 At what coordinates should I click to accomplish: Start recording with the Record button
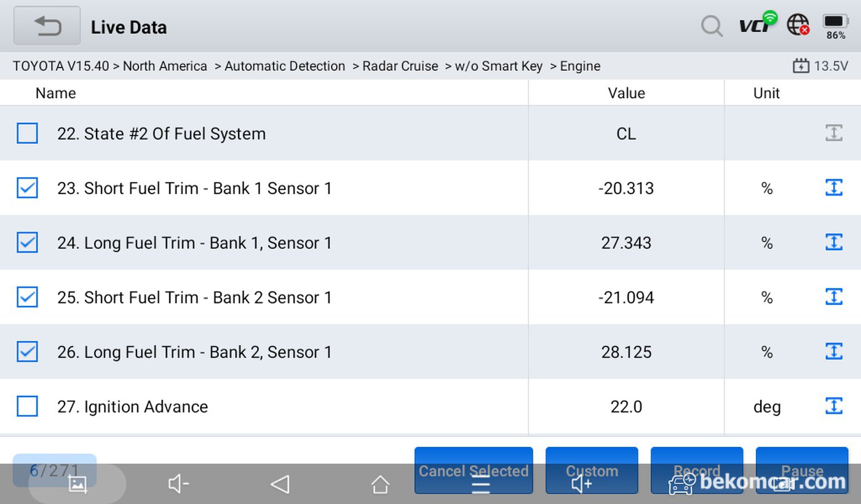pyautogui.click(x=697, y=470)
